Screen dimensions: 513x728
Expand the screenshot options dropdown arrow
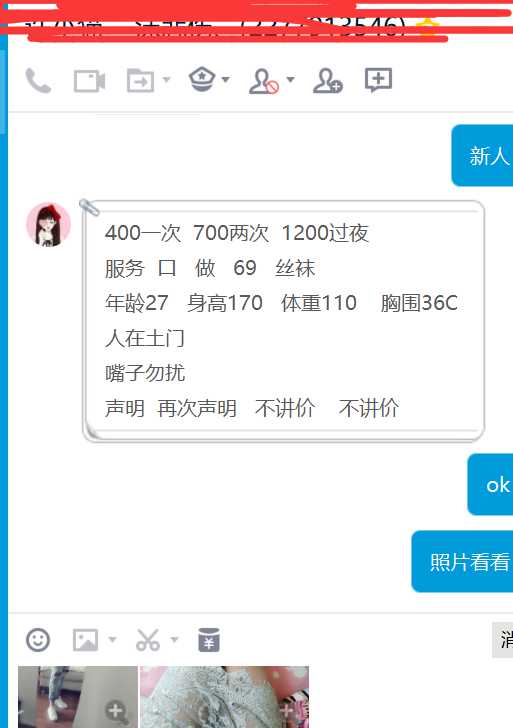175,640
